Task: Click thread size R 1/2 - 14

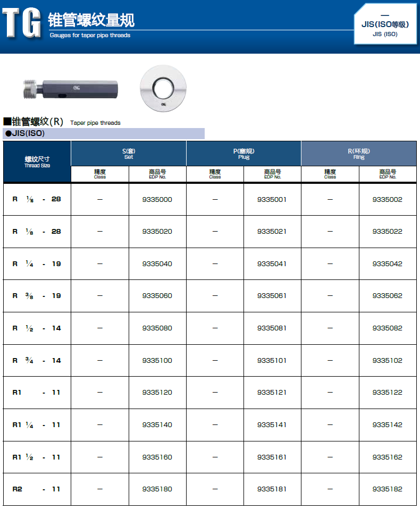Action: (x=37, y=328)
